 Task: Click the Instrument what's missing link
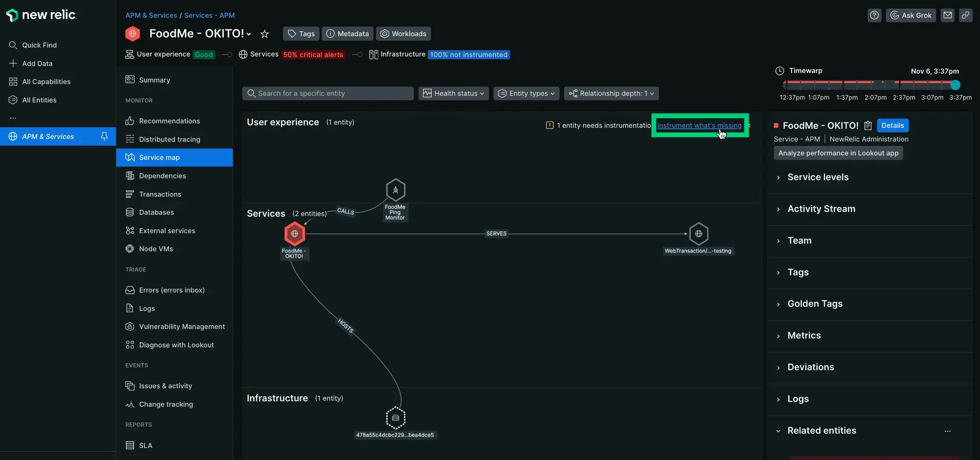click(699, 125)
